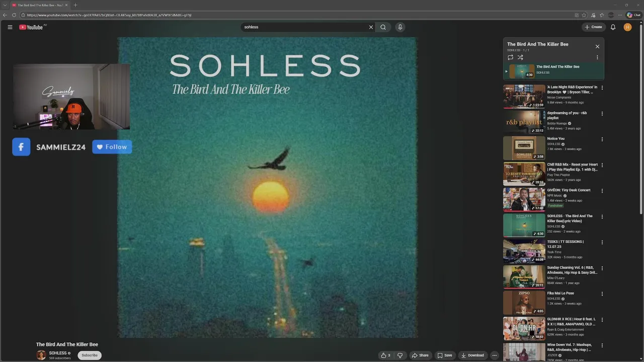This screenshot has width=644, height=362.
Task: Open options for 'daydreaming of you' playlist video
Action: pos(602,114)
